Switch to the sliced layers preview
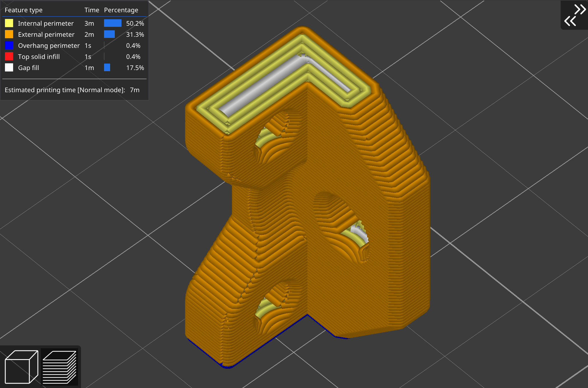 [x=59, y=367]
